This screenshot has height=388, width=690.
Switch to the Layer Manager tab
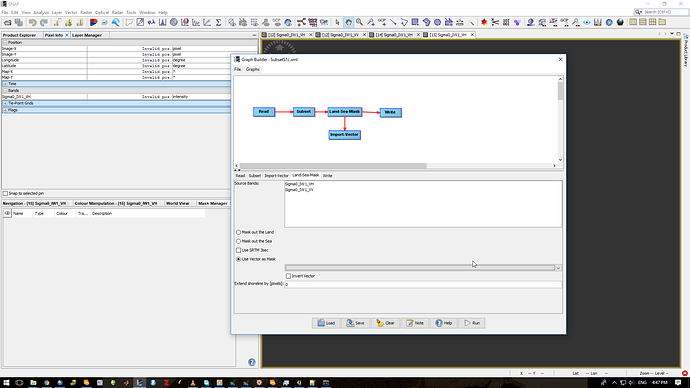click(87, 35)
